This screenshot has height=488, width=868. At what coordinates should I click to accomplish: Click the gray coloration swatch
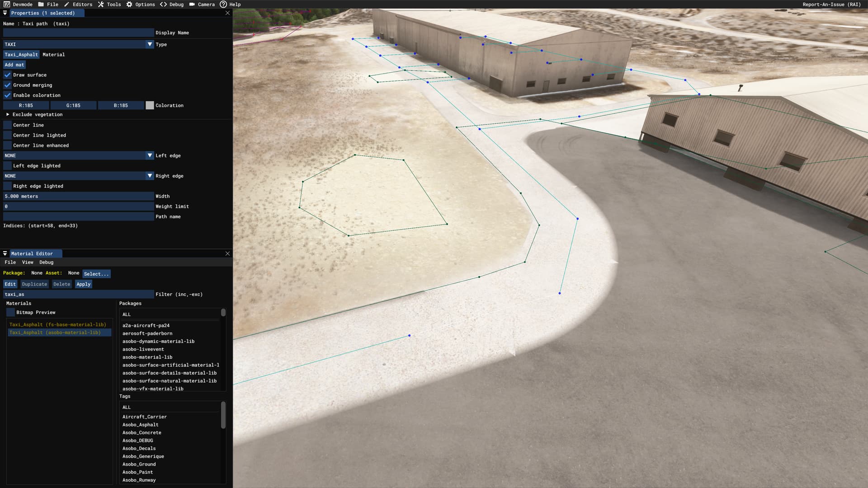click(150, 105)
